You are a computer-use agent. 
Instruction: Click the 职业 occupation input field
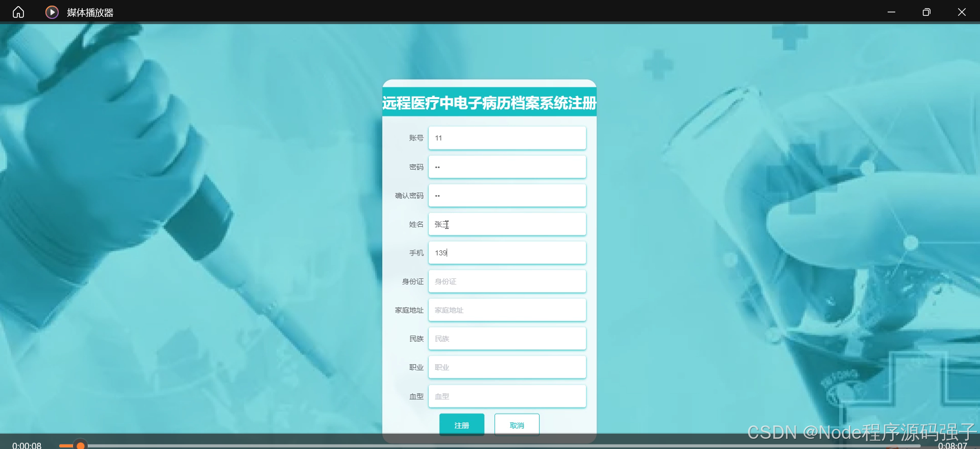click(507, 367)
